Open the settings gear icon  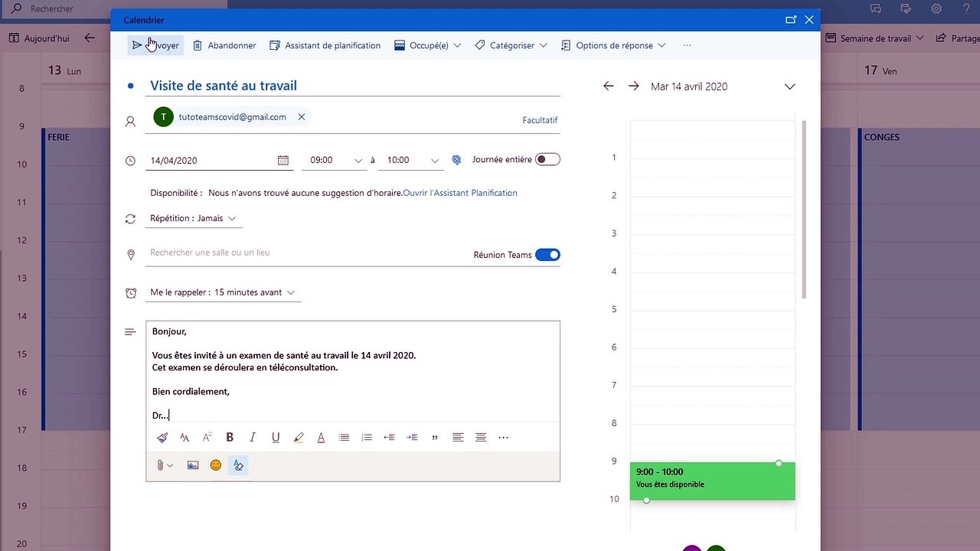tap(936, 9)
